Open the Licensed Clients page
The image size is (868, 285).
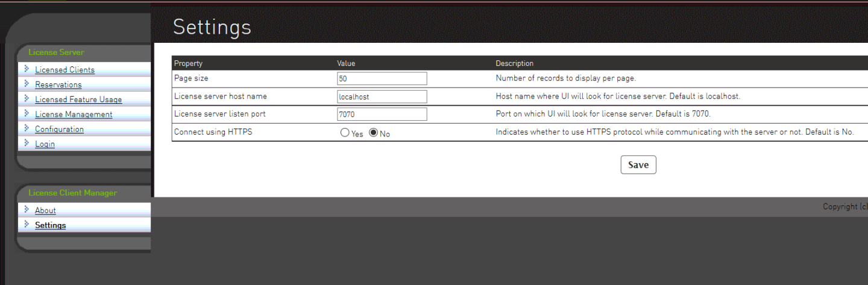[x=64, y=70]
